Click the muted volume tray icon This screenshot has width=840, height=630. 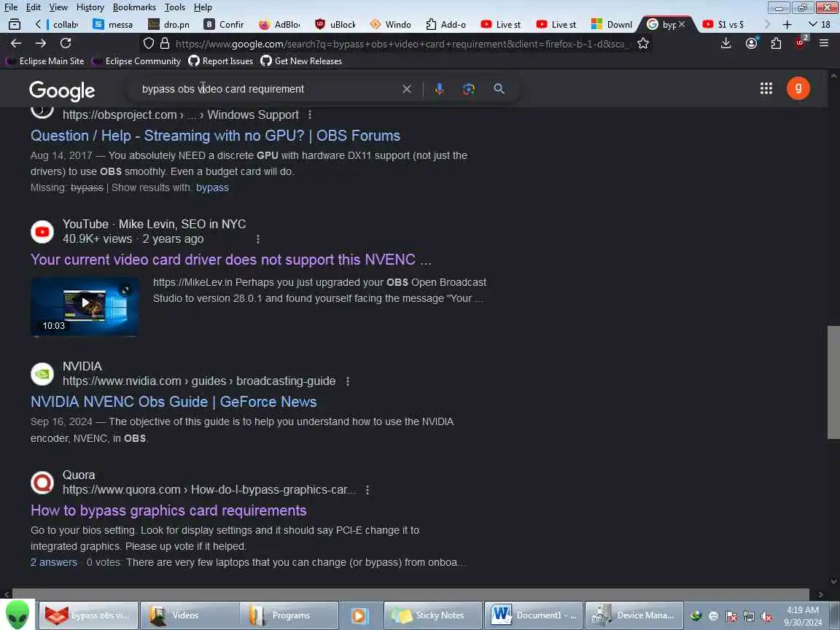pyautogui.click(x=766, y=616)
